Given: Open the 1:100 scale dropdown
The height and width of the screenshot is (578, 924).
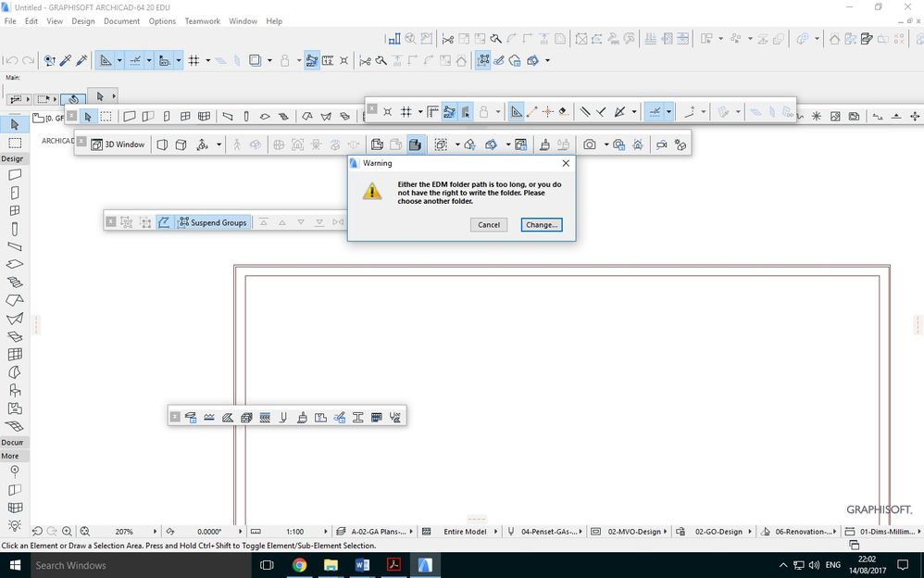Looking at the screenshot, I should pyautogui.click(x=296, y=532).
